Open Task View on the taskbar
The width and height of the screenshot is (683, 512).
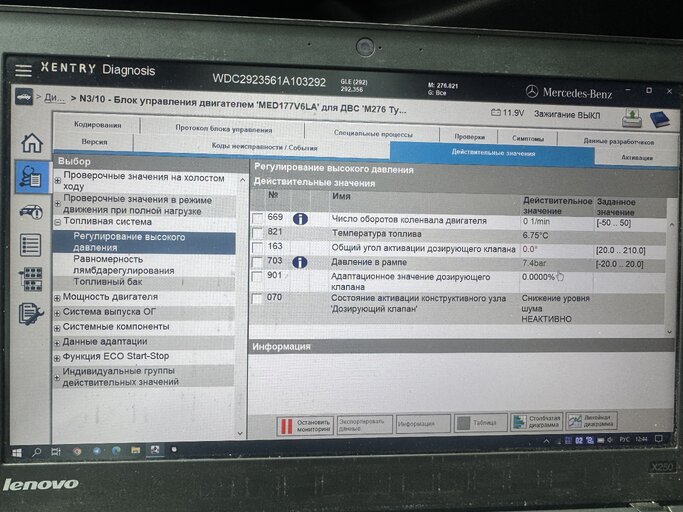pos(56,451)
